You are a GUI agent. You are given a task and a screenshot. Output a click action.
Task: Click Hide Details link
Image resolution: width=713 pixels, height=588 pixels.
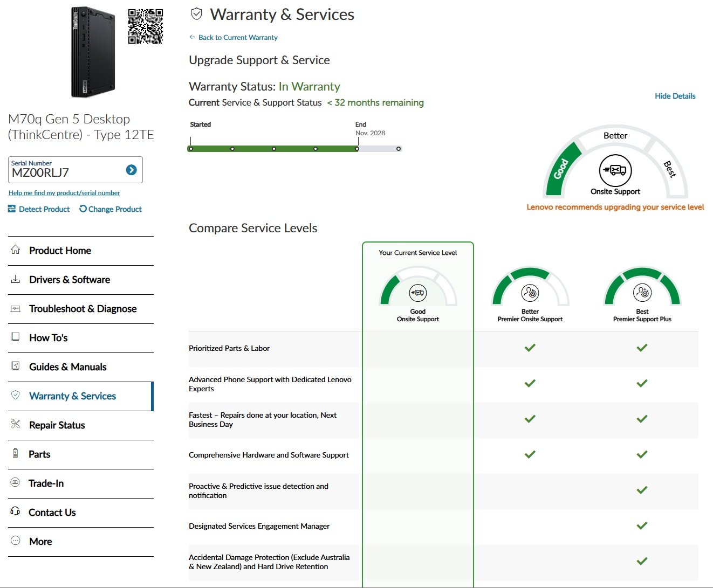675,96
